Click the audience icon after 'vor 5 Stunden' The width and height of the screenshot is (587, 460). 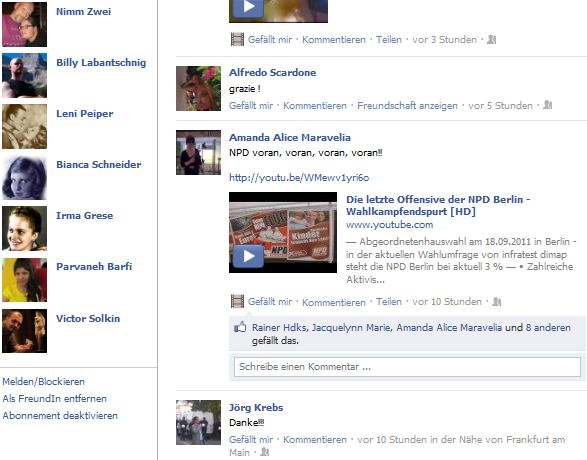pyautogui.click(x=547, y=105)
